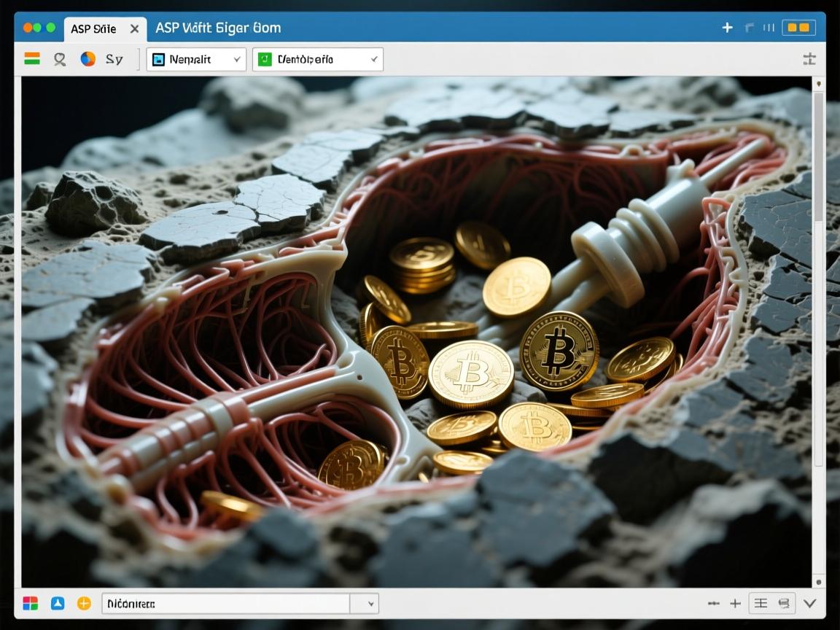The width and height of the screenshot is (840, 630).
Task: Click the blue triangle icon in bottom bar
Action: [58, 604]
